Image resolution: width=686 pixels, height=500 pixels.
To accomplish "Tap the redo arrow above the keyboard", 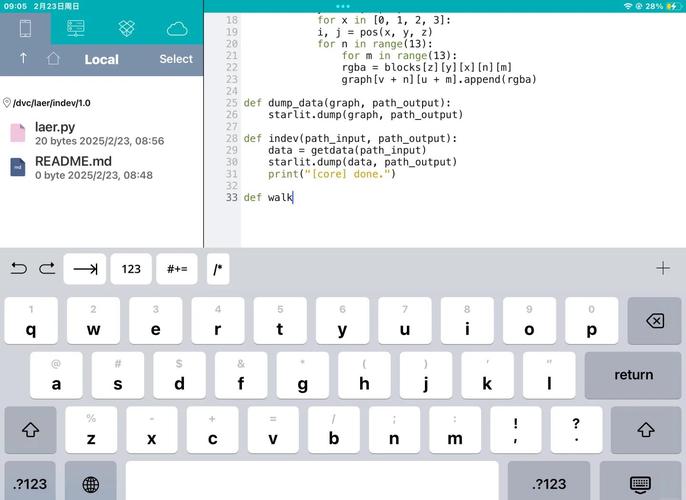I will pyautogui.click(x=47, y=268).
